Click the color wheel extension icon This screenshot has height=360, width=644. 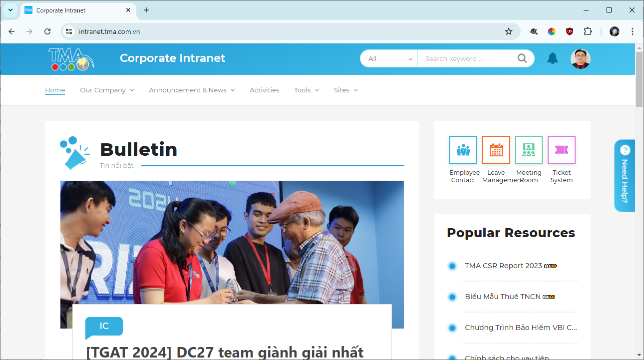552,31
